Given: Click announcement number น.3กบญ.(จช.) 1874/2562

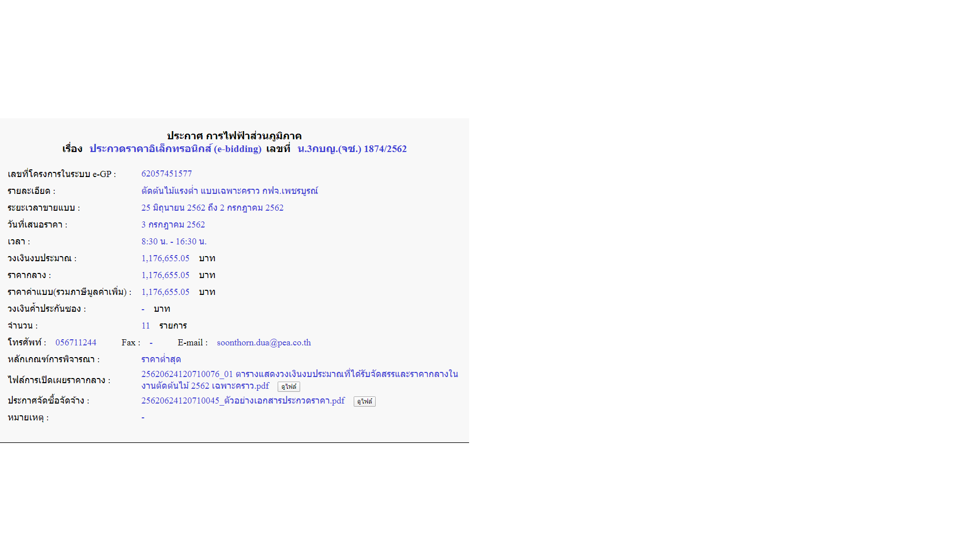Looking at the screenshot, I should pyautogui.click(x=352, y=149).
